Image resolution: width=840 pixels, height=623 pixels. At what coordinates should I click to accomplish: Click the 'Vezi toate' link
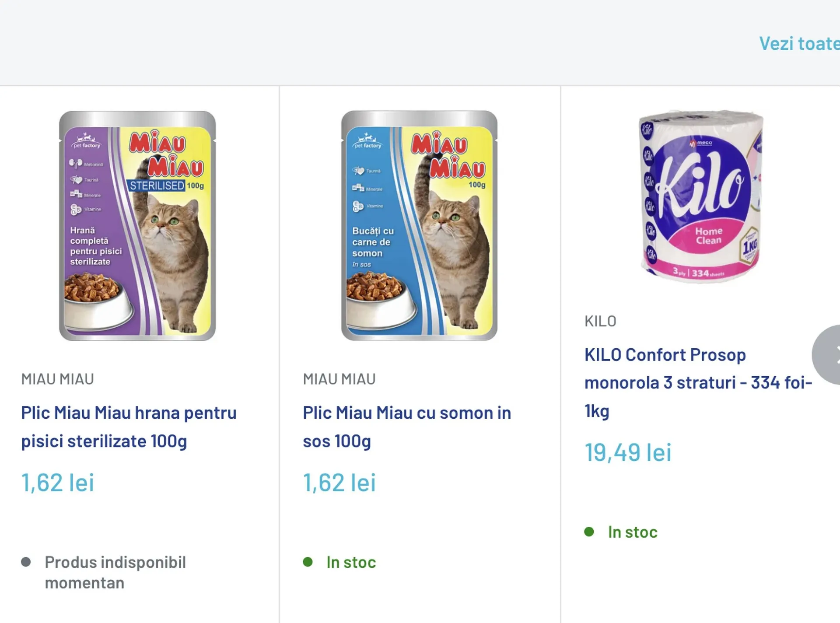[799, 44]
